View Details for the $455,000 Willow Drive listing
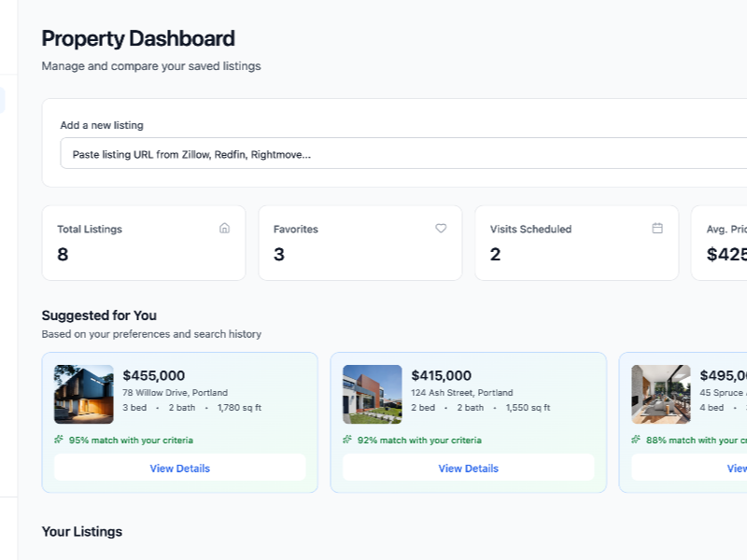Screen dimensions: 747x560 tap(179, 469)
